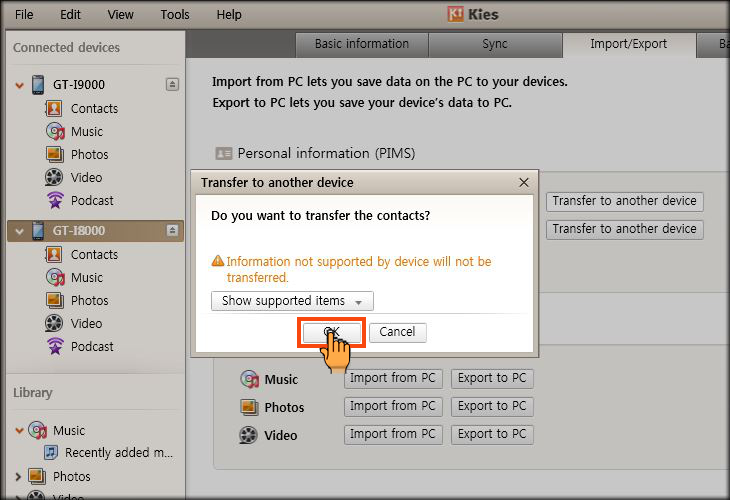The height and width of the screenshot is (500, 730).
Task: Cancel the contact transfer dialog
Action: (x=398, y=332)
